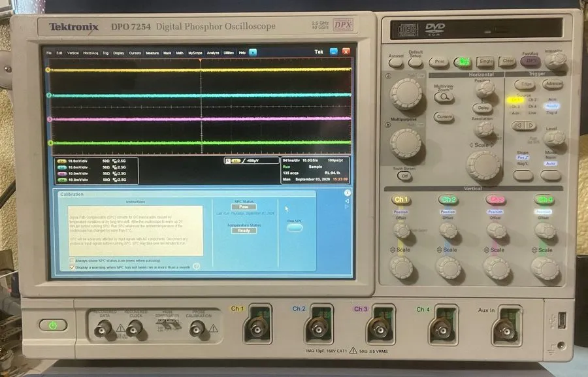
Task: Click the trigger Level knob
Action: click(x=554, y=138)
